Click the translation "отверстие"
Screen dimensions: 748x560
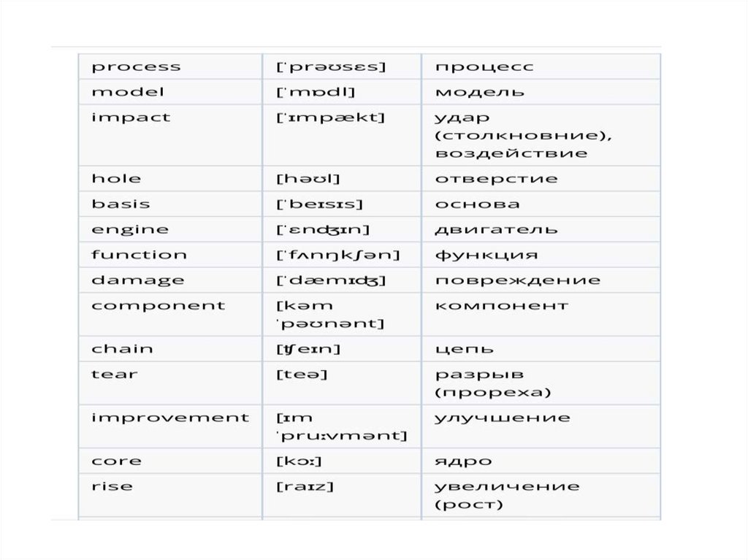point(496,179)
